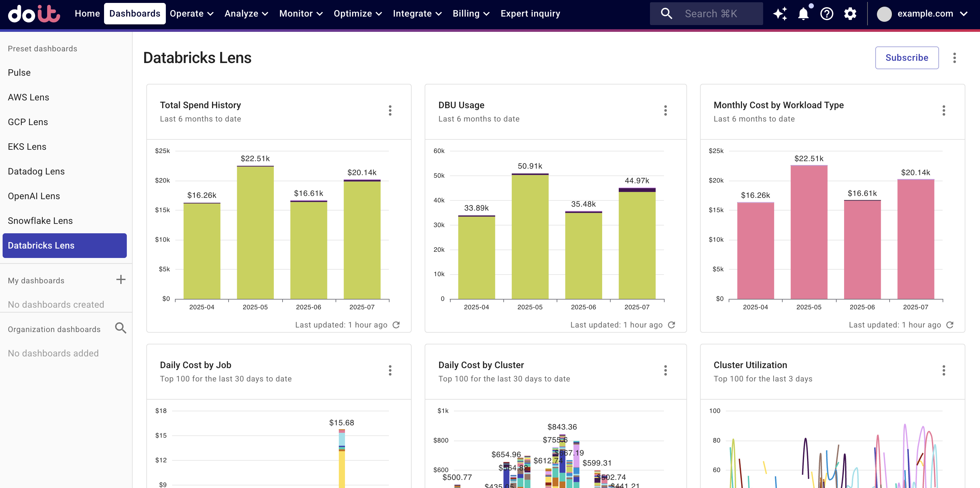
Task: Click the 2025-07 bar in DBU Usage
Action: click(637, 243)
